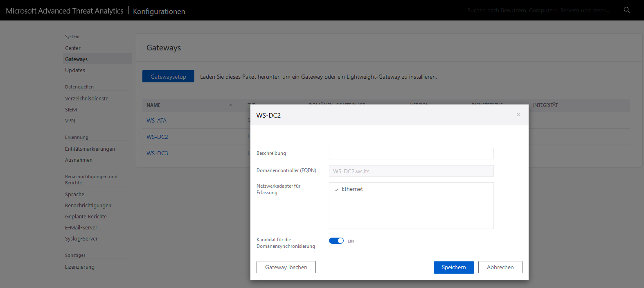The height and width of the screenshot is (288, 644).
Task: Click the Speichern button
Action: (454, 267)
